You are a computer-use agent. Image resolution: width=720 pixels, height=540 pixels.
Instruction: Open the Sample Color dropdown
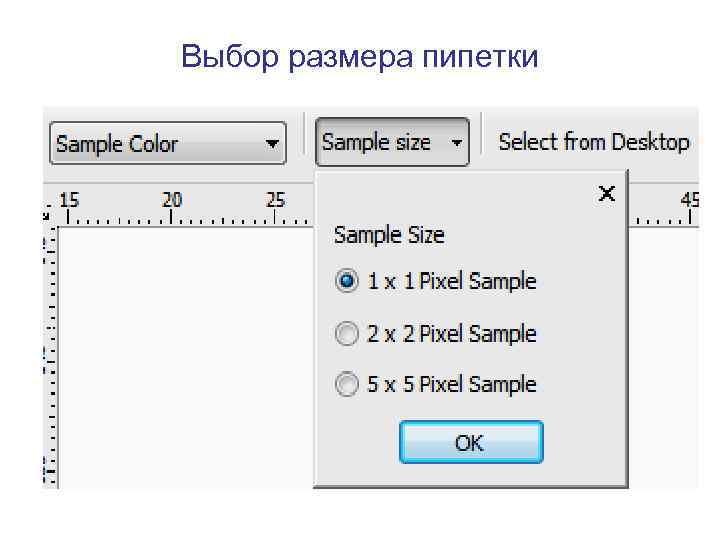[167, 144]
